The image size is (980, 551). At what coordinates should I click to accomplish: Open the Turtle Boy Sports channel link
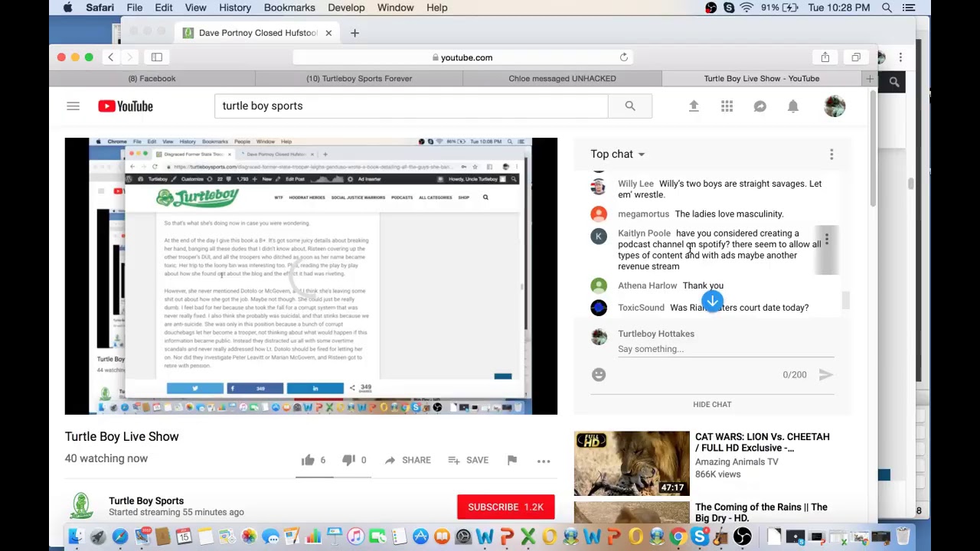pos(146,500)
